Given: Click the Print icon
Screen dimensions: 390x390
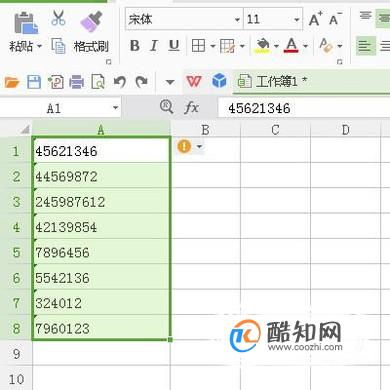Looking at the screenshot, I should (77, 82).
